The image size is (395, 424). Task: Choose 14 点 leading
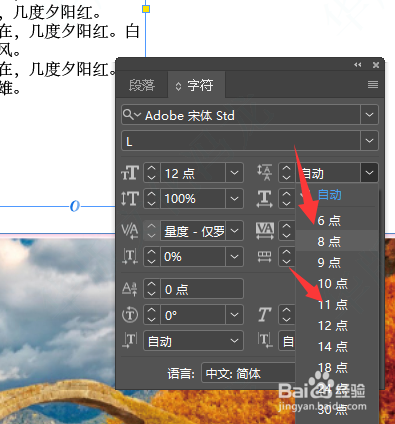(x=337, y=346)
